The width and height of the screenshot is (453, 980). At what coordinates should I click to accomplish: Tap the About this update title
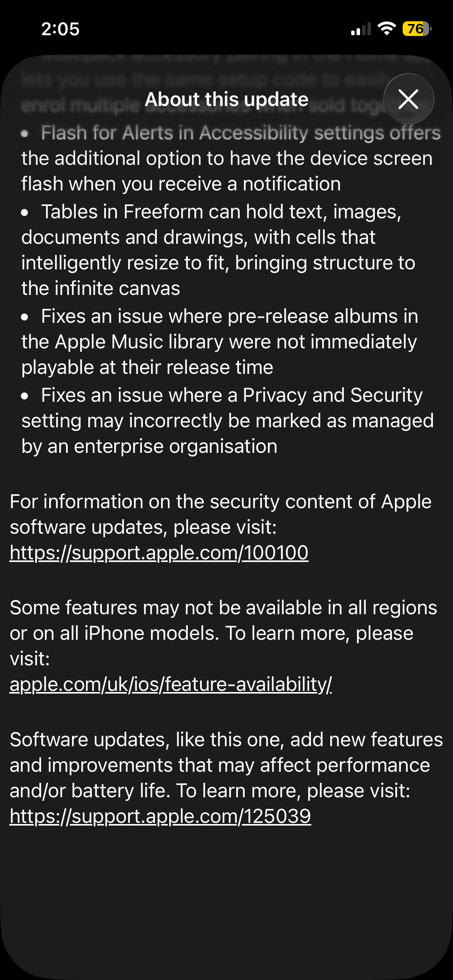point(226,99)
